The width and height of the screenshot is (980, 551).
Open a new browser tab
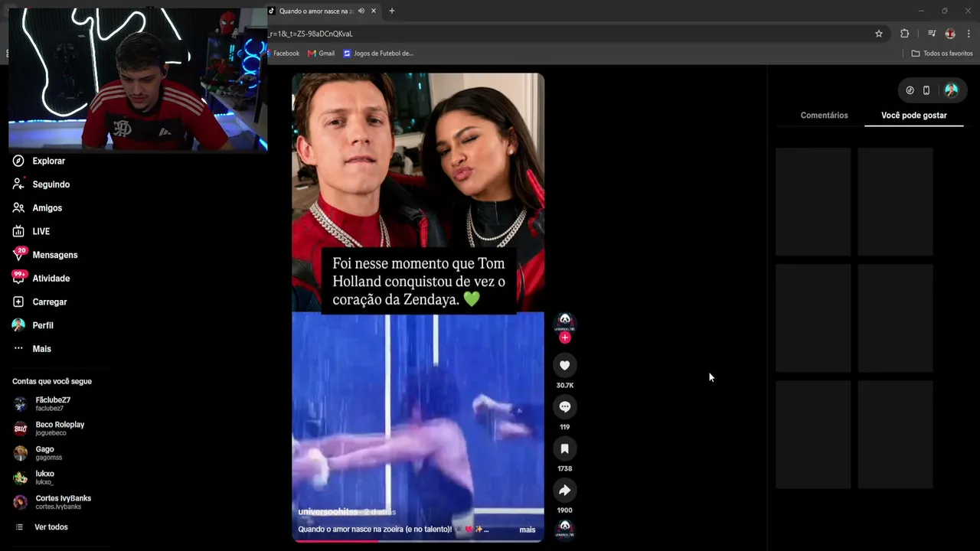tap(392, 11)
